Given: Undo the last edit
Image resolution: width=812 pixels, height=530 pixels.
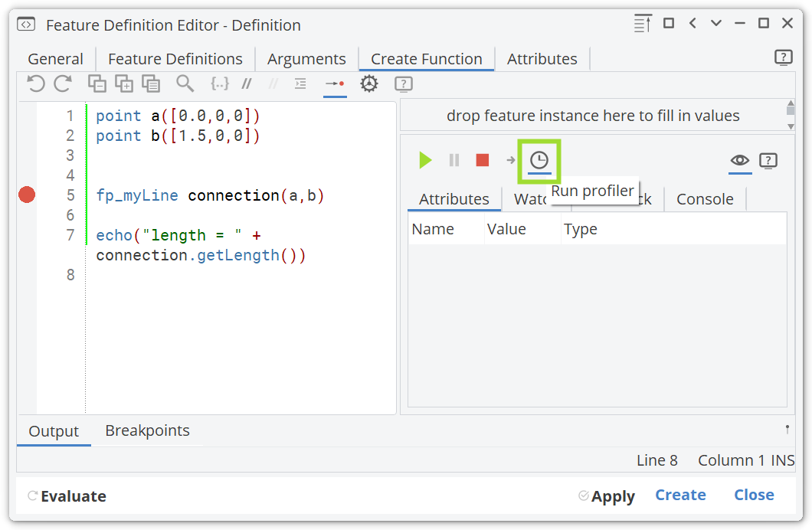Looking at the screenshot, I should (x=36, y=83).
